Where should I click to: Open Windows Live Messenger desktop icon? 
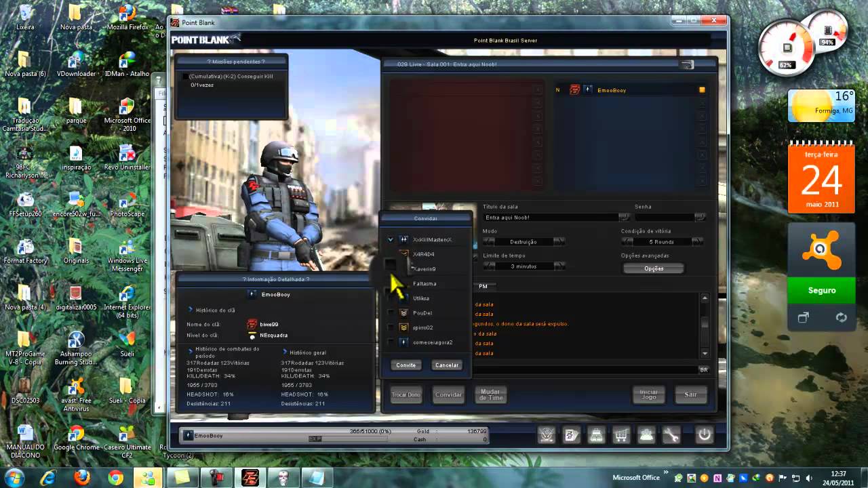coord(127,255)
